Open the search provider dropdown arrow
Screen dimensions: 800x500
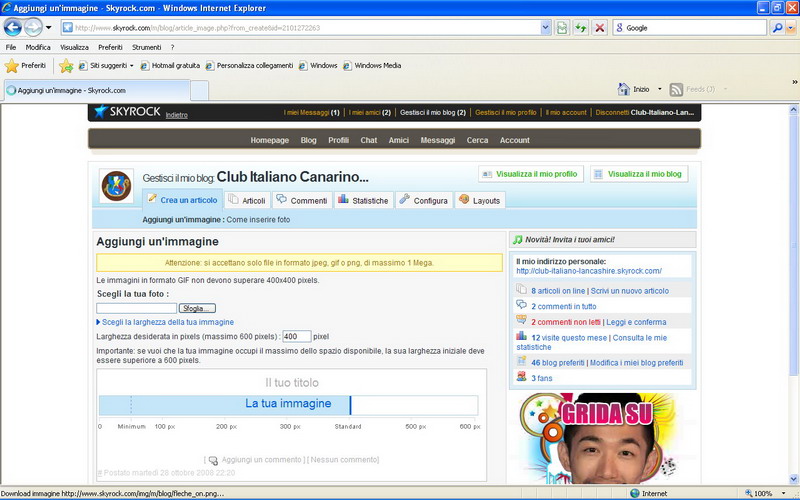[791, 28]
